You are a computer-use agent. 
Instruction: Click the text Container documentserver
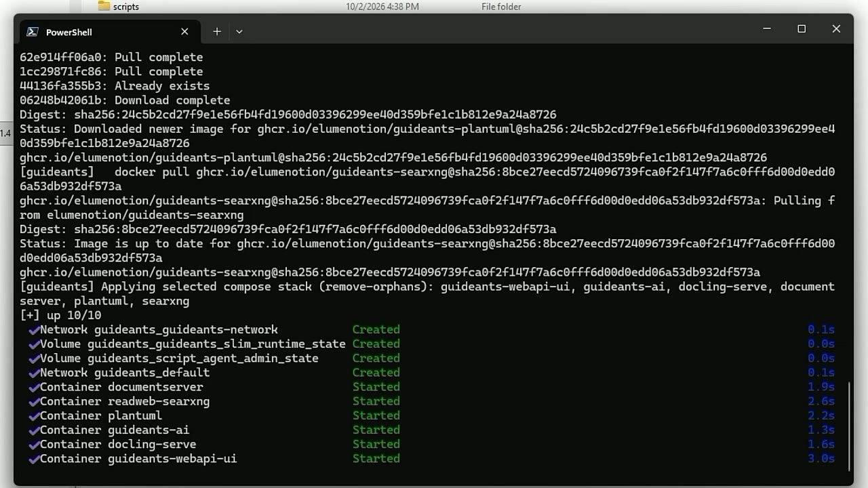click(121, 387)
